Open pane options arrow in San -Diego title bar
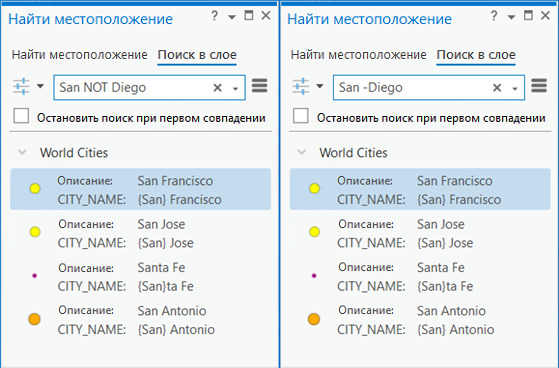Image resolution: width=559 pixels, height=368 pixels. (511, 17)
